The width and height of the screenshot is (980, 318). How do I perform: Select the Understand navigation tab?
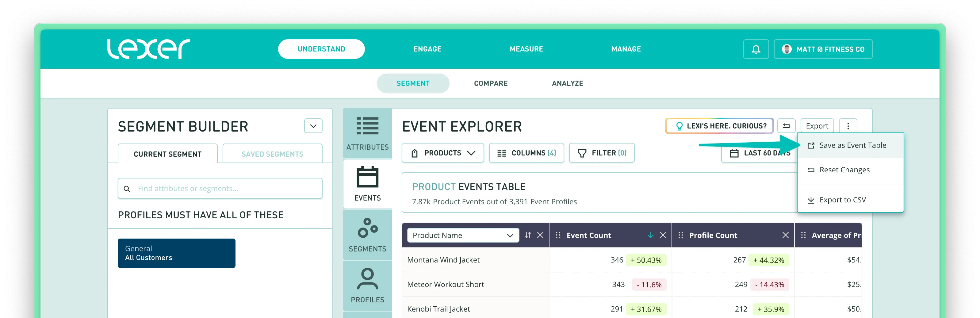(x=321, y=49)
